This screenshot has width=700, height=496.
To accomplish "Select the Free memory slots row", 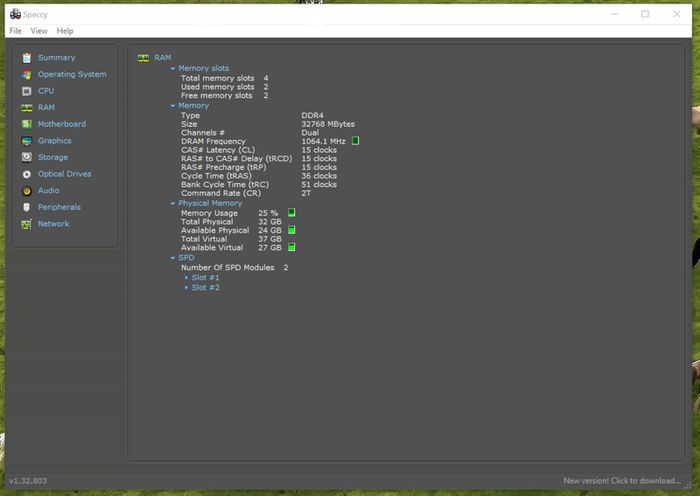I will pyautogui.click(x=225, y=96).
